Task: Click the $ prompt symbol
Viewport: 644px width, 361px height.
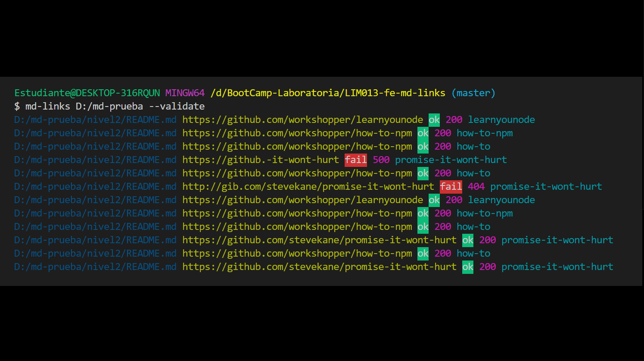Action: [x=17, y=106]
